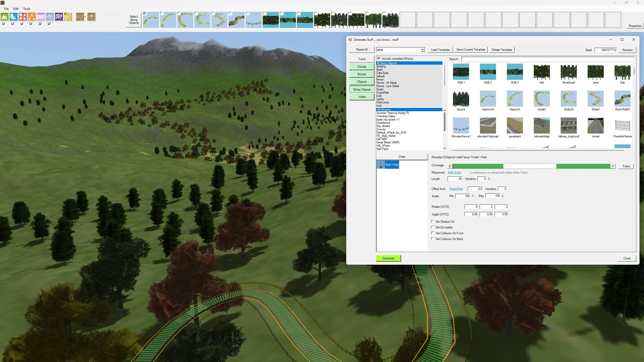Click the brown move arrows tool icon
Screen dimensions: 644x362
[91, 17]
